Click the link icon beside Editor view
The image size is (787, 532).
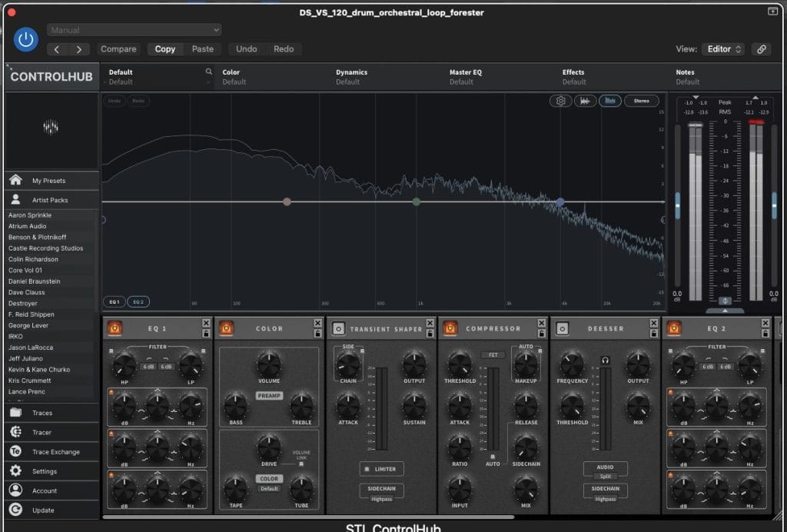click(x=761, y=49)
